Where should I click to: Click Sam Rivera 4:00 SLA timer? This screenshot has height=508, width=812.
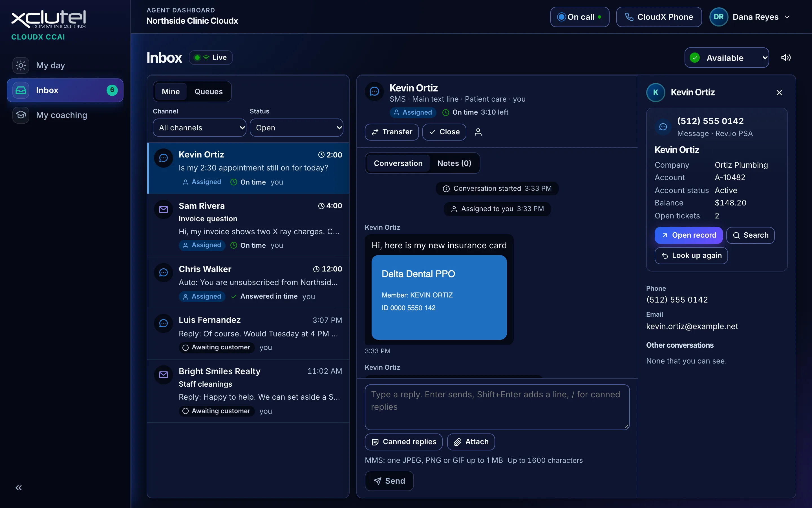(x=330, y=206)
